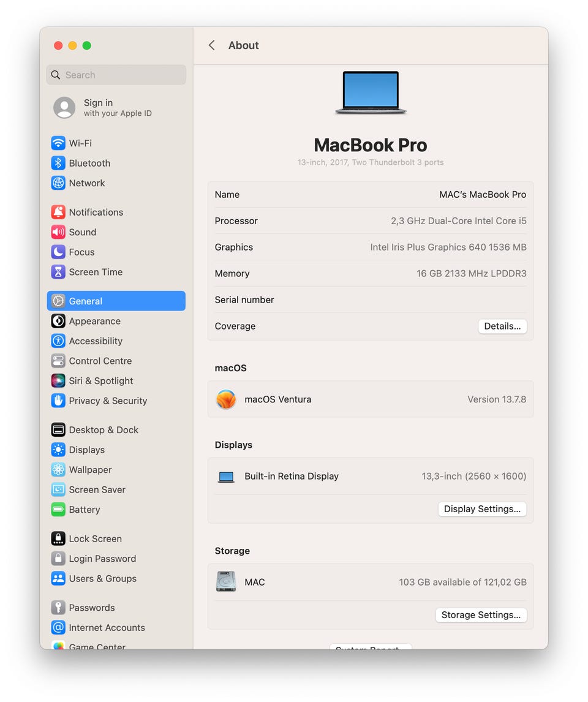The height and width of the screenshot is (702, 588).
Task: Select Displays sun icon in sidebar
Action: (58, 450)
